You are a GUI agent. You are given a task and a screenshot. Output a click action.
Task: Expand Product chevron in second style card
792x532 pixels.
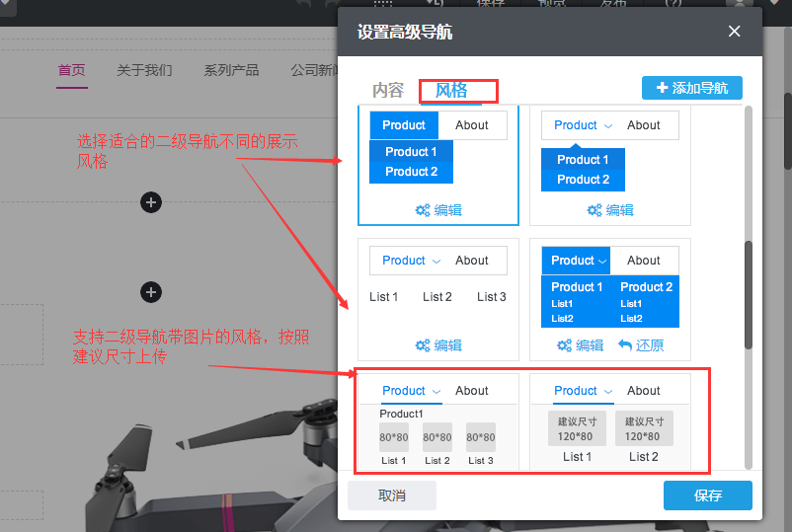click(608, 126)
